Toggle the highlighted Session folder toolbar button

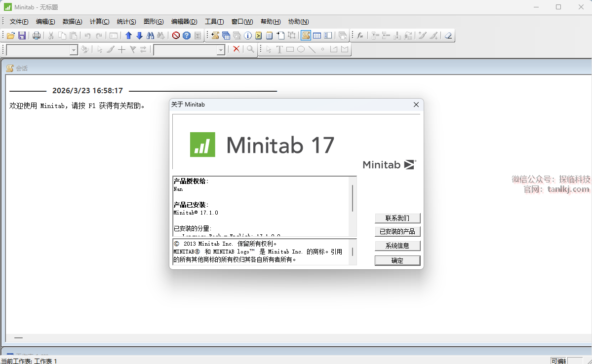pyautogui.click(x=306, y=36)
